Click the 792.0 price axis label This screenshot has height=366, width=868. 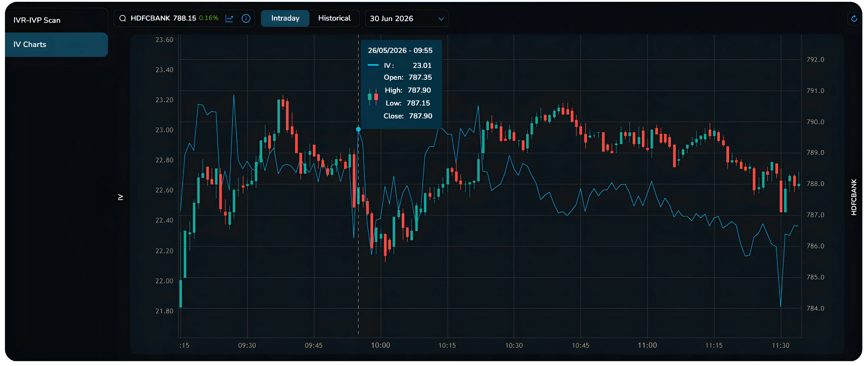815,60
